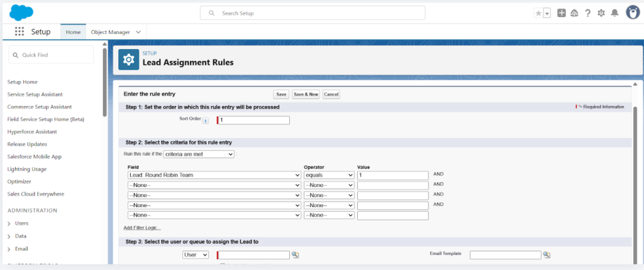Click inside the Search Setup box

pos(313,13)
